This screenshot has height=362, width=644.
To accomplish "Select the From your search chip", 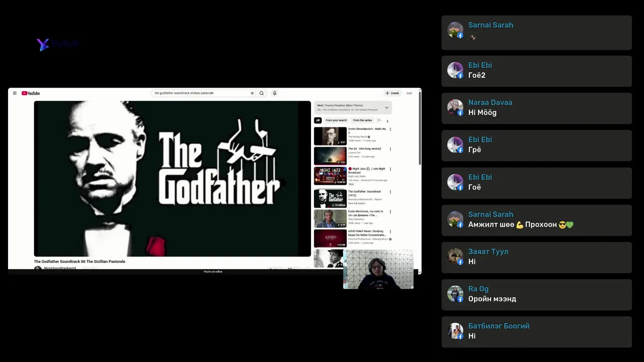I will tap(336, 120).
